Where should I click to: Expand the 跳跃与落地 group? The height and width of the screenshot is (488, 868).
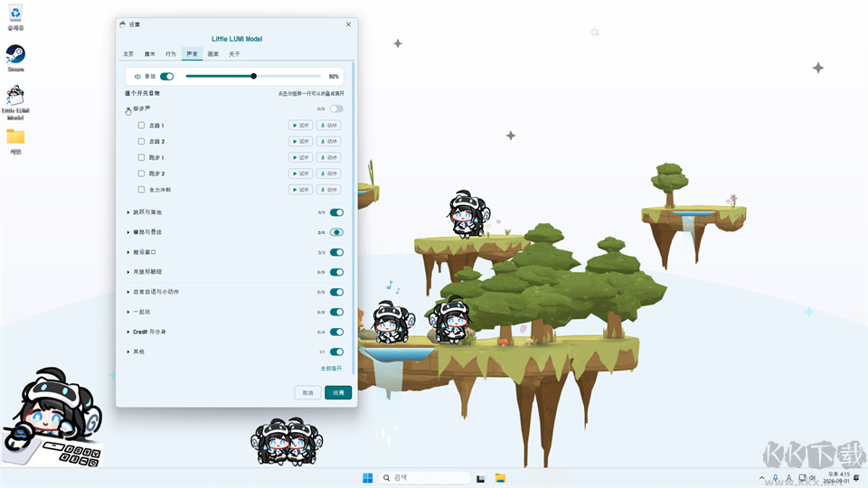coord(128,212)
